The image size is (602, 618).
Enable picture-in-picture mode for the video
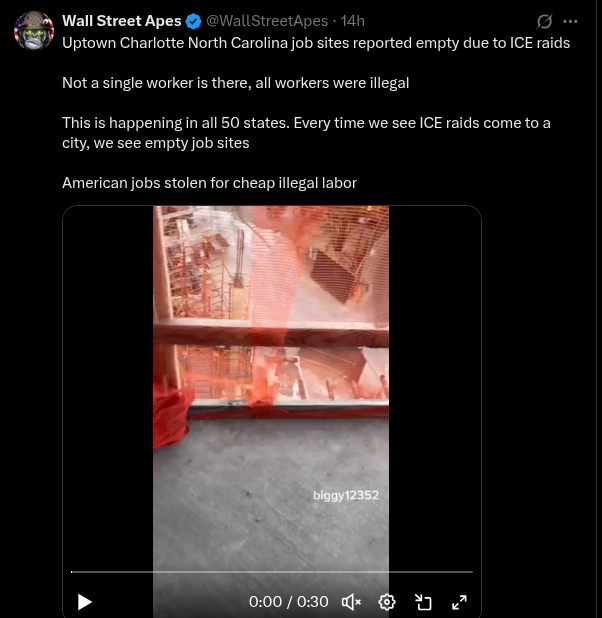pyautogui.click(x=423, y=602)
